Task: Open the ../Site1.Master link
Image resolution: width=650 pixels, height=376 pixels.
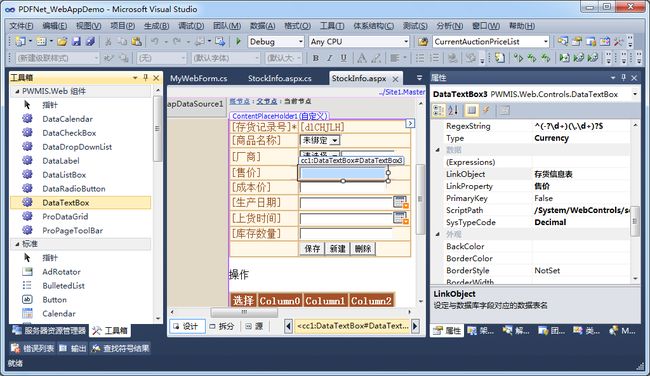Action: click(x=402, y=92)
